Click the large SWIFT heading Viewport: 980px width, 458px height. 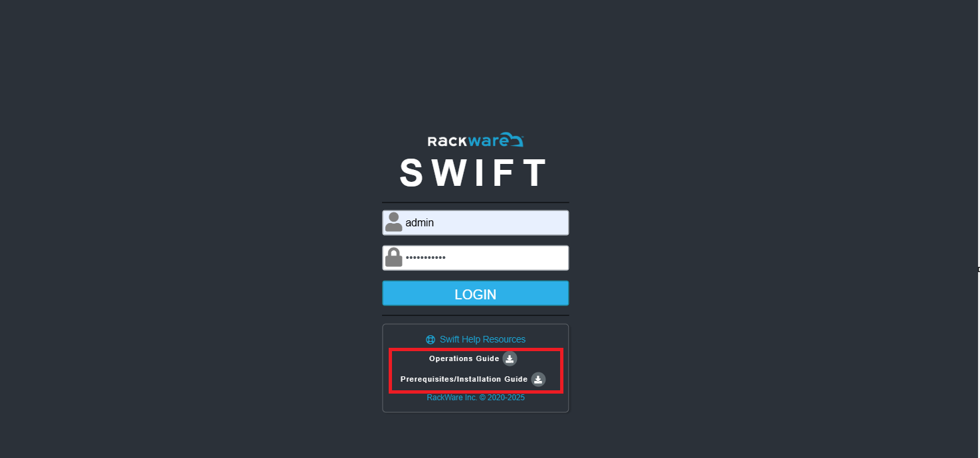coord(474,173)
